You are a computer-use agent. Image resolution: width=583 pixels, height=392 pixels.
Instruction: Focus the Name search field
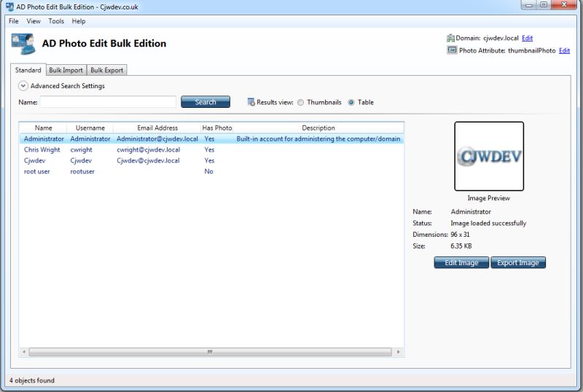pyautogui.click(x=108, y=102)
